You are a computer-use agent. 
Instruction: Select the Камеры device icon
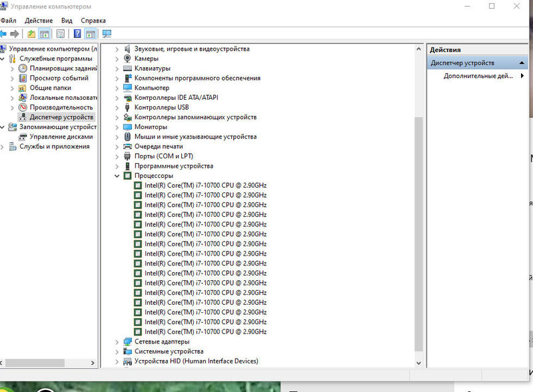128,59
